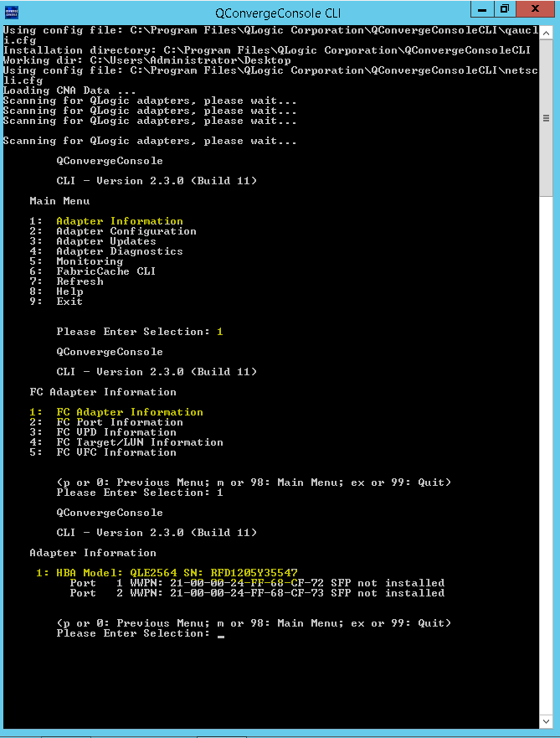
Task: Click 'Exit' menu line
Action: (56, 302)
